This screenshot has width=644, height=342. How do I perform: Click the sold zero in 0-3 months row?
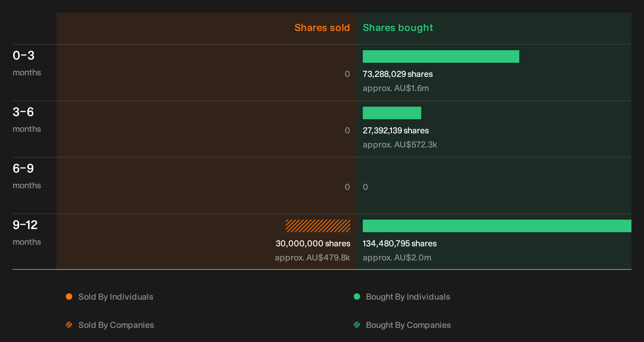[347, 74]
